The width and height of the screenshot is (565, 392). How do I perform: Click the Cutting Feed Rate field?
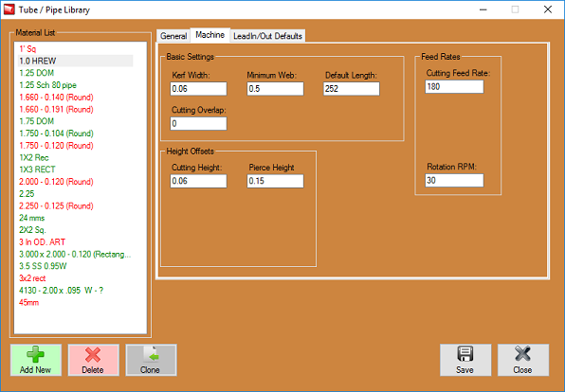pos(454,87)
